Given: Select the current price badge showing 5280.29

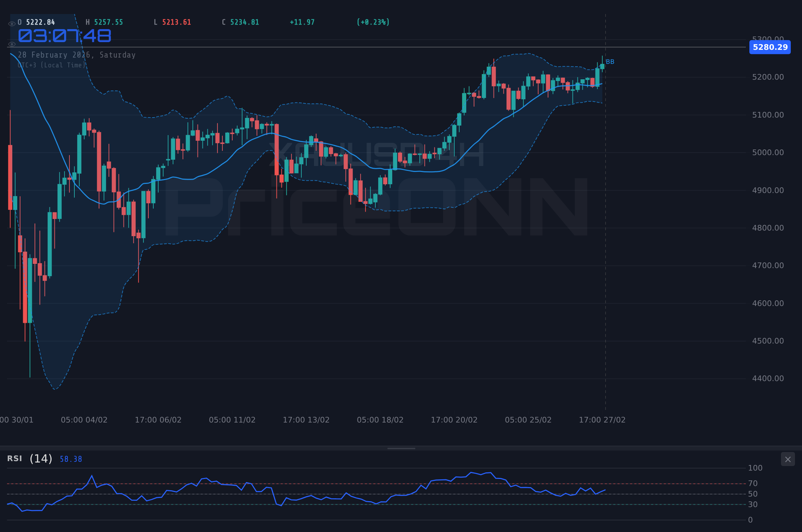Looking at the screenshot, I should [x=770, y=47].
